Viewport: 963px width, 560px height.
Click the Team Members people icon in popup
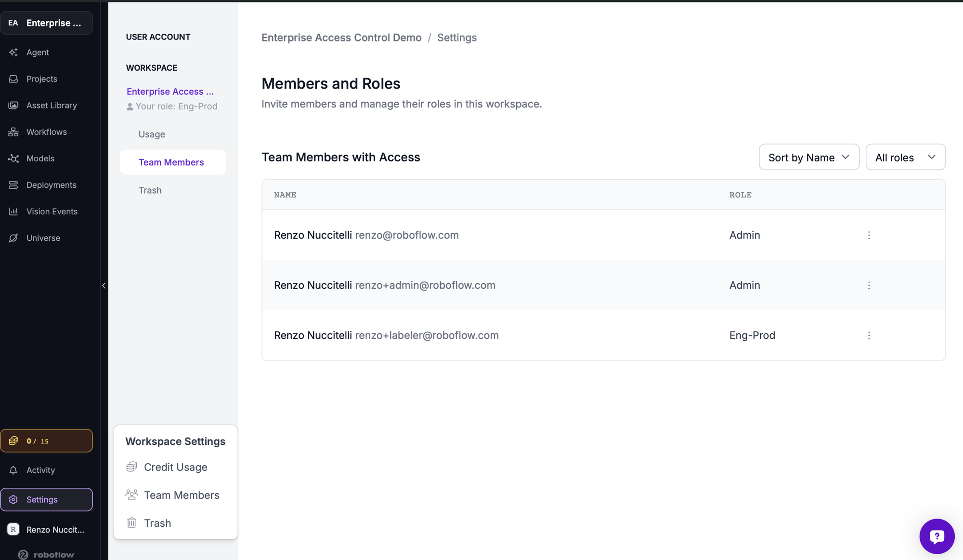click(131, 495)
